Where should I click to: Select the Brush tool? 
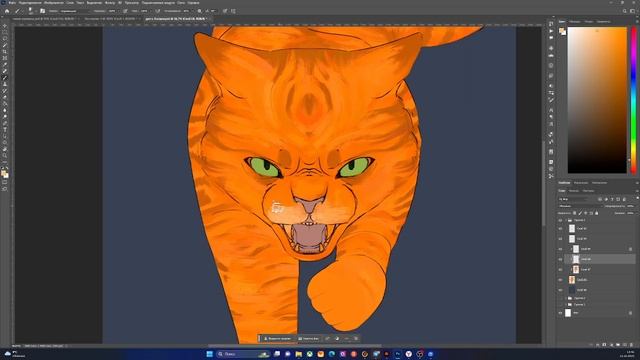point(5,78)
